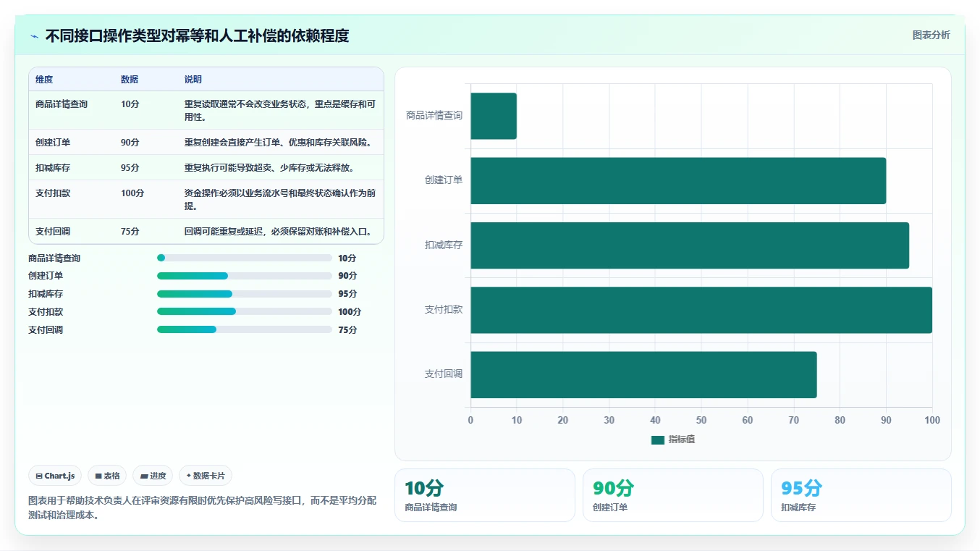Select the 进度 tag chip

(153, 476)
